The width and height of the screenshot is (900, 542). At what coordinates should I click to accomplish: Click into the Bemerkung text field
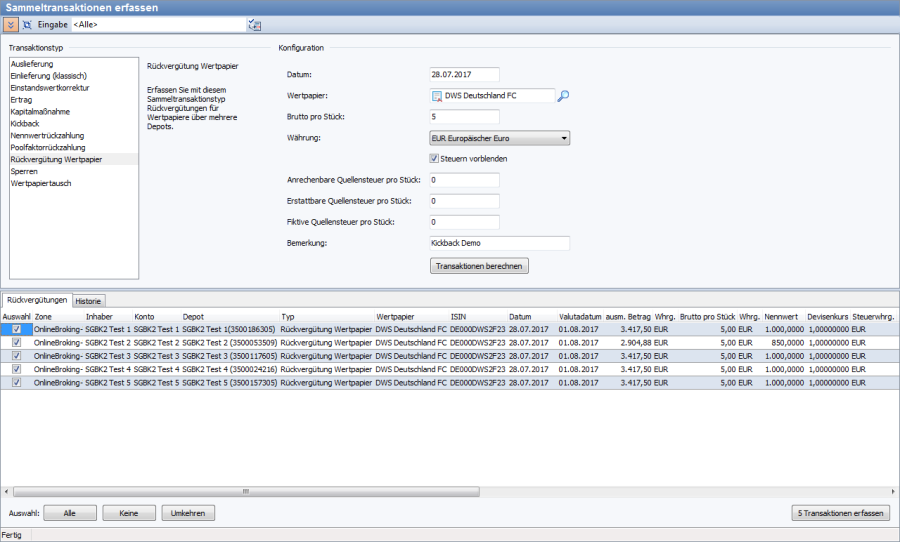pyautogui.click(x=498, y=243)
